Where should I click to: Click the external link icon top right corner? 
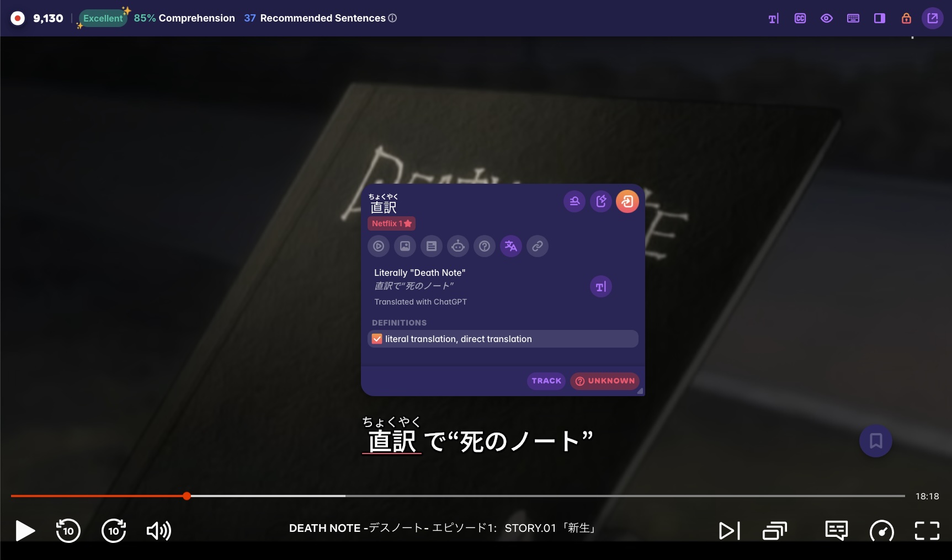click(x=932, y=18)
